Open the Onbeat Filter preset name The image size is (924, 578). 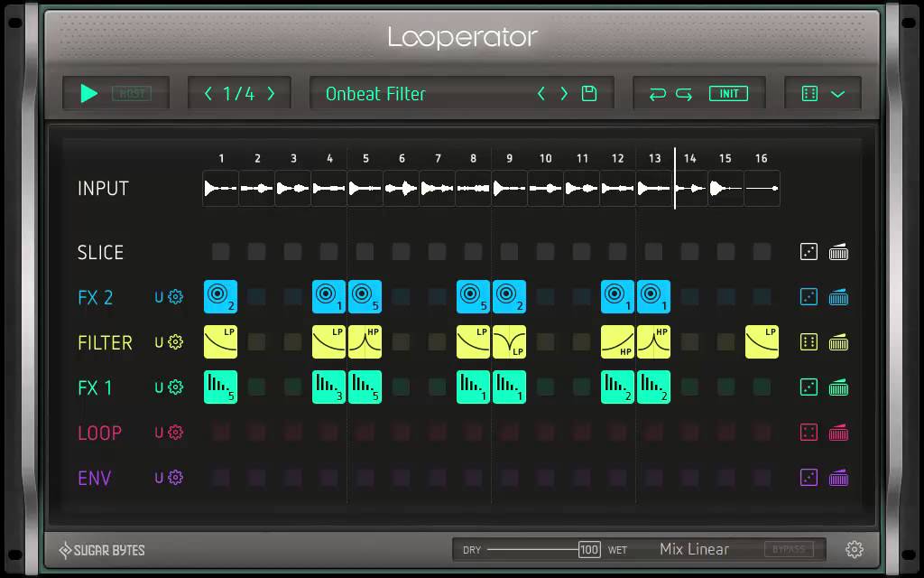[375, 94]
